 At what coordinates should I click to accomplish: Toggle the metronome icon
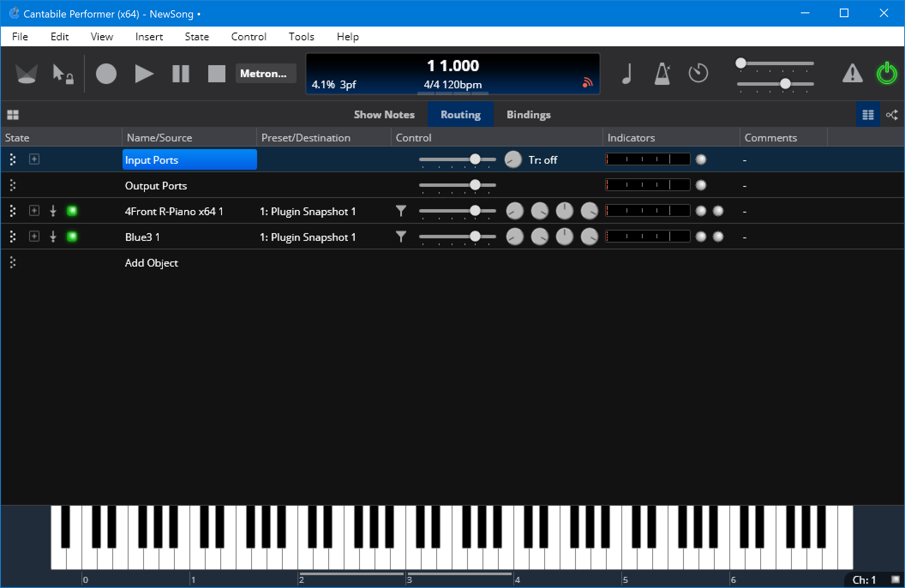coord(662,73)
